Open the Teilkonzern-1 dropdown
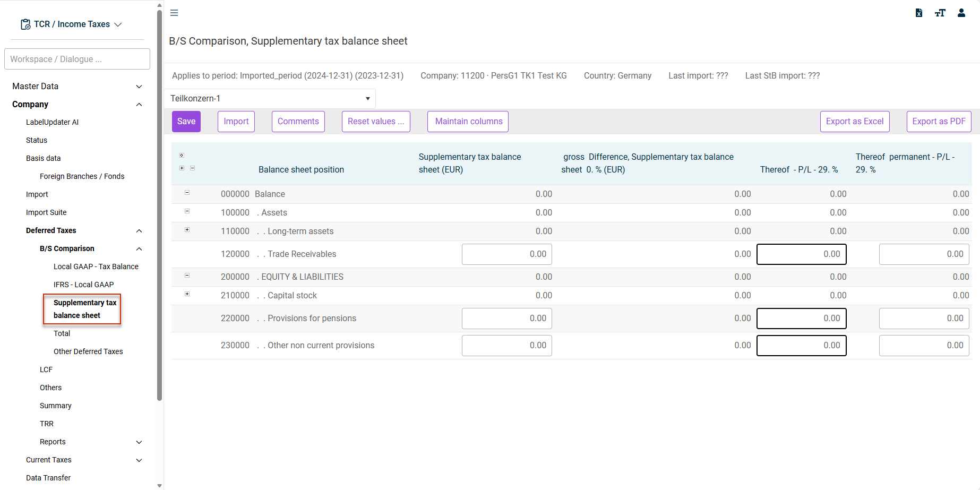 coord(271,99)
